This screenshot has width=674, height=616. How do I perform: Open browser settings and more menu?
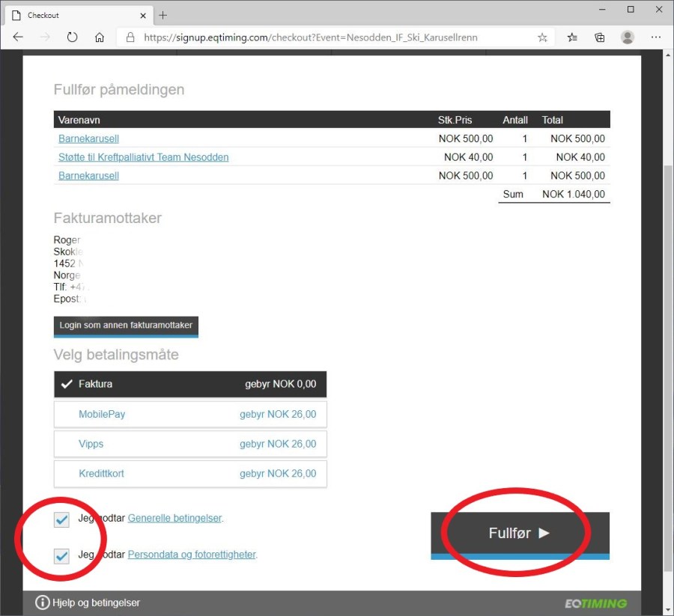[656, 37]
